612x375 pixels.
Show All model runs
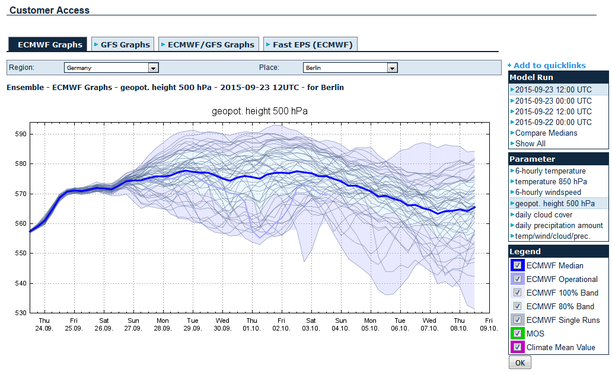tap(530, 144)
